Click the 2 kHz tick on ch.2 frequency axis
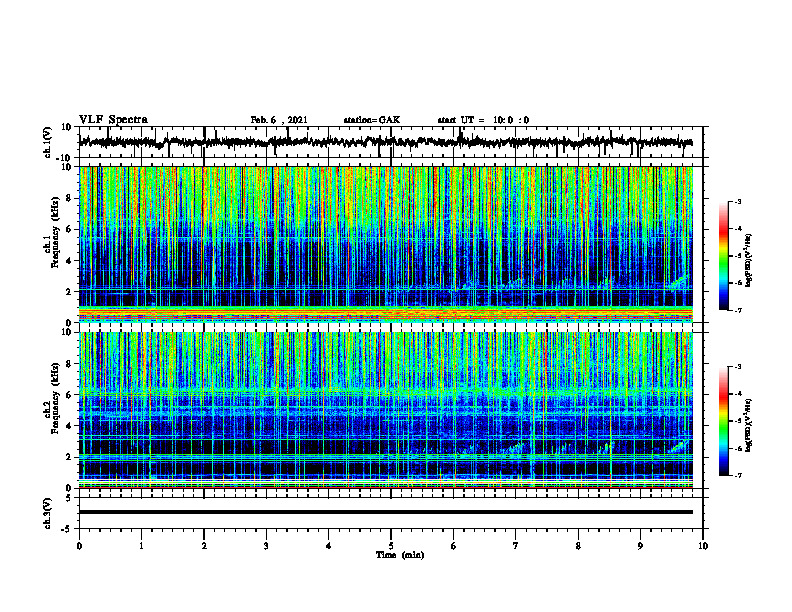Image resolution: width=792 pixels, height=612 pixels. 70,457
